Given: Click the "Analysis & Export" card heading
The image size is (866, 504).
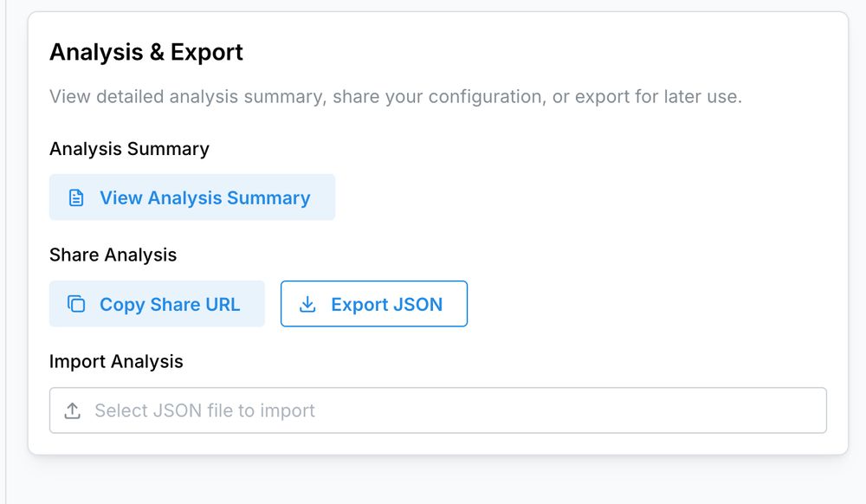Looking at the screenshot, I should point(146,52).
